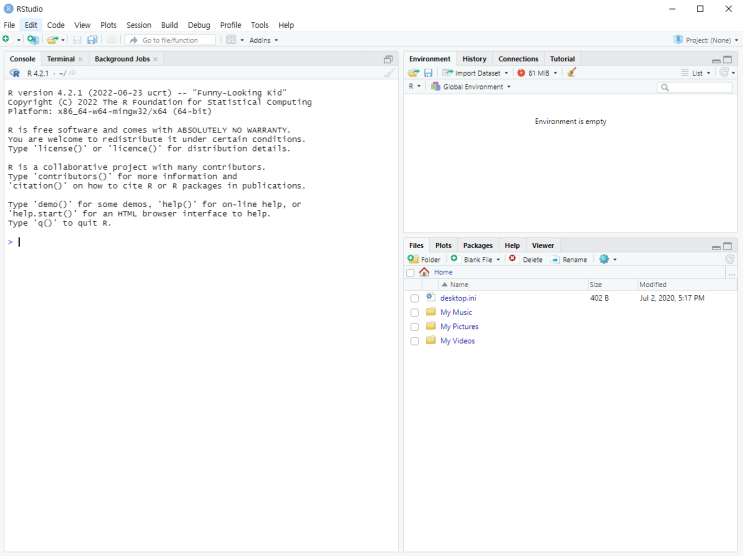
Task: Select the My Videos checkbox
Action: point(414,341)
